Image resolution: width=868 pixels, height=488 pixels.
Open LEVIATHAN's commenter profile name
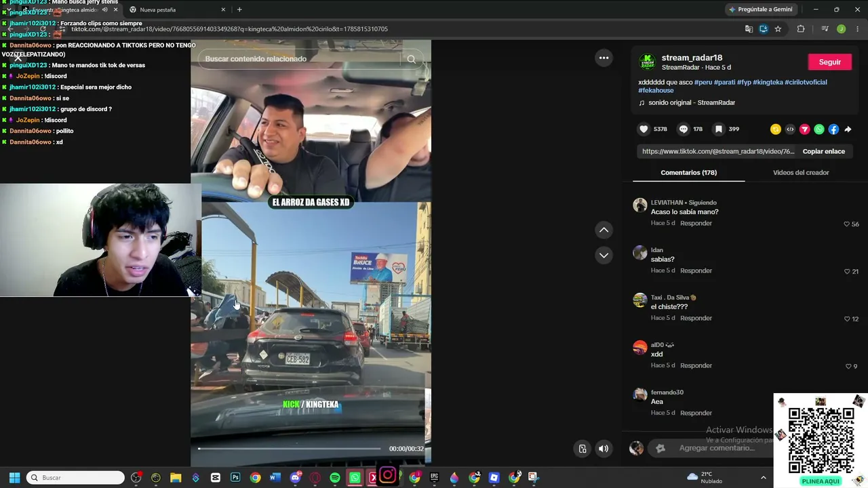tap(666, 203)
